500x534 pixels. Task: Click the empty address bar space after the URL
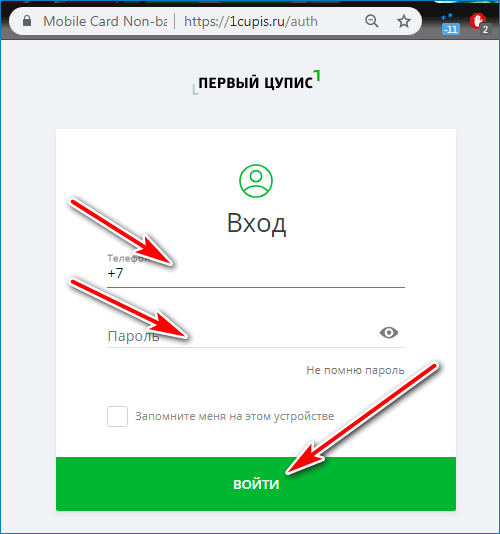340,21
